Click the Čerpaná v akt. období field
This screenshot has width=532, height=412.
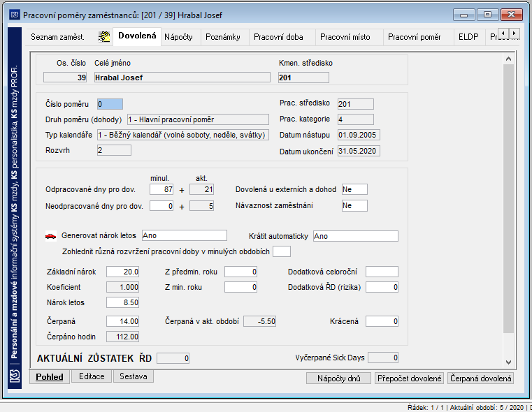point(260,321)
